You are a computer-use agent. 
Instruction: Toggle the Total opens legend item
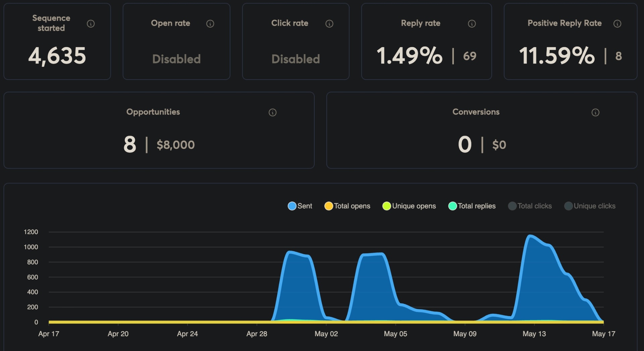pos(347,206)
